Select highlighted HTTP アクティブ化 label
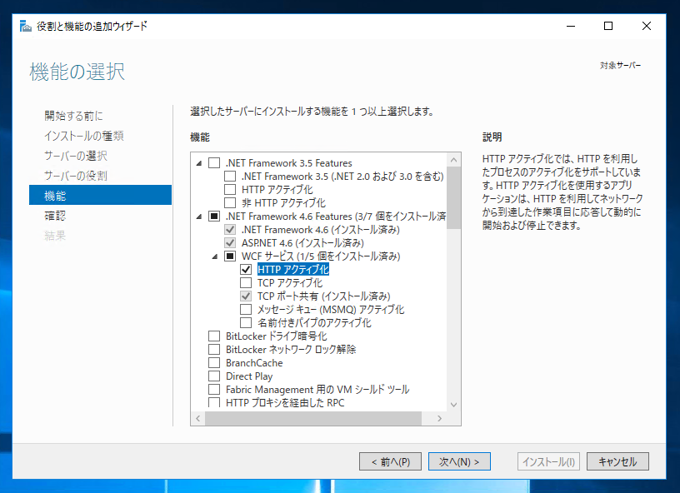Viewport: 680px width, 493px height. (293, 269)
